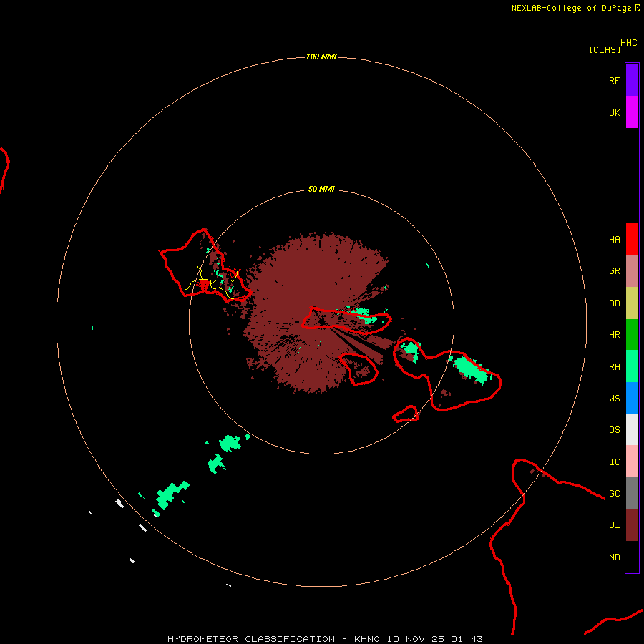Screen dimensions: 644x644
Task: Click the 10 NOV 25 date in the caption
Action: tap(415, 639)
